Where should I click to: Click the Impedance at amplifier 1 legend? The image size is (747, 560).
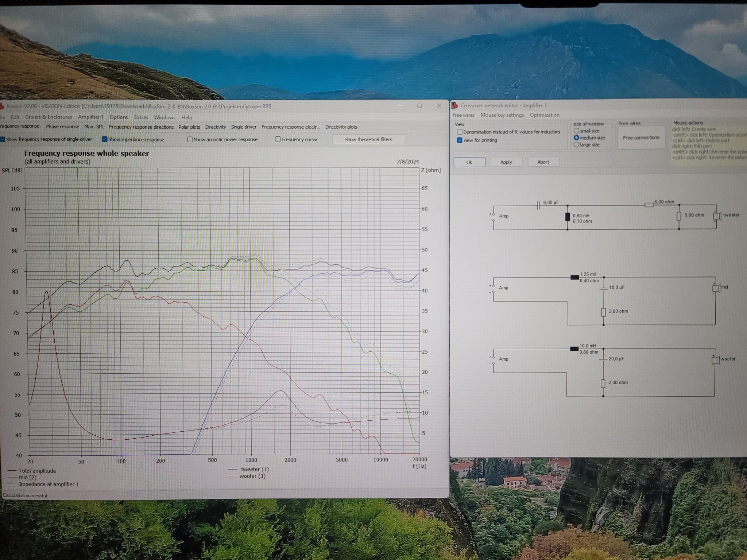pyautogui.click(x=43, y=484)
